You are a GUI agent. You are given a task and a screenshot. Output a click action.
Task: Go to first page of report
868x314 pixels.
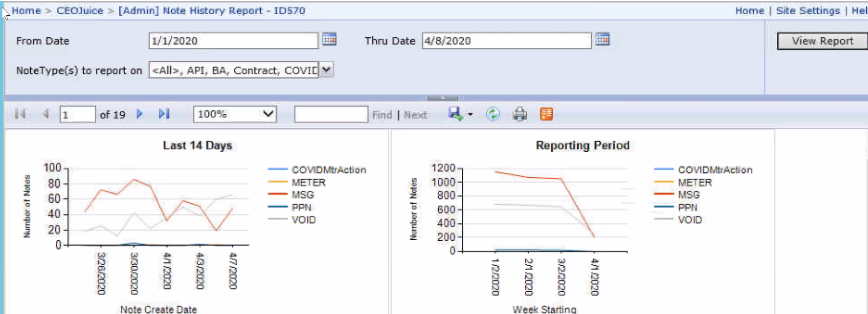click(x=20, y=114)
